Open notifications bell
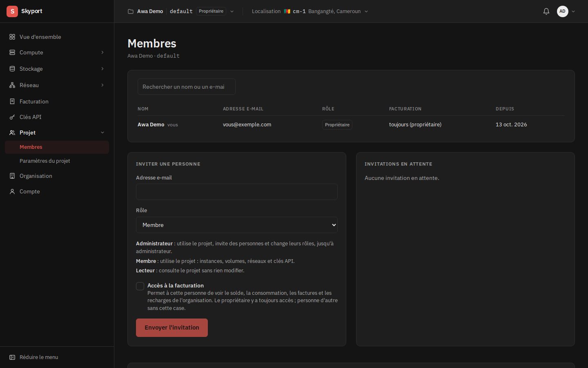 pyautogui.click(x=546, y=11)
